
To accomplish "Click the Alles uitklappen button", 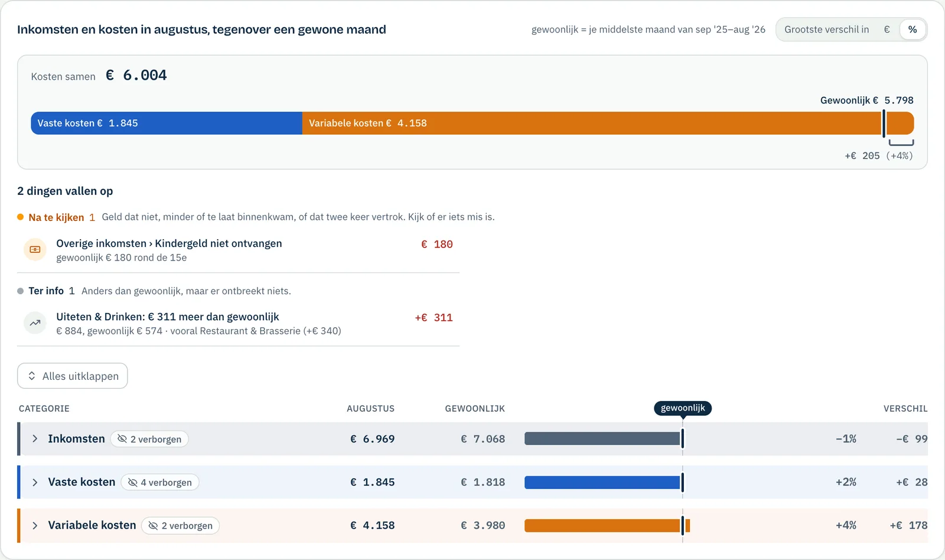I will point(73,376).
